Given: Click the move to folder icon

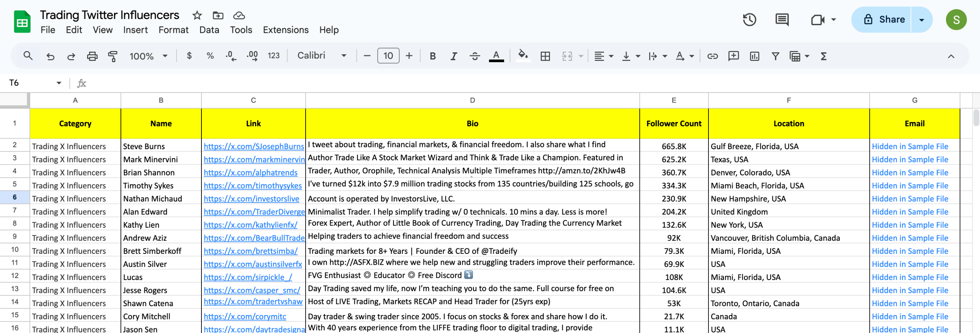Looking at the screenshot, I should [218, 16].
